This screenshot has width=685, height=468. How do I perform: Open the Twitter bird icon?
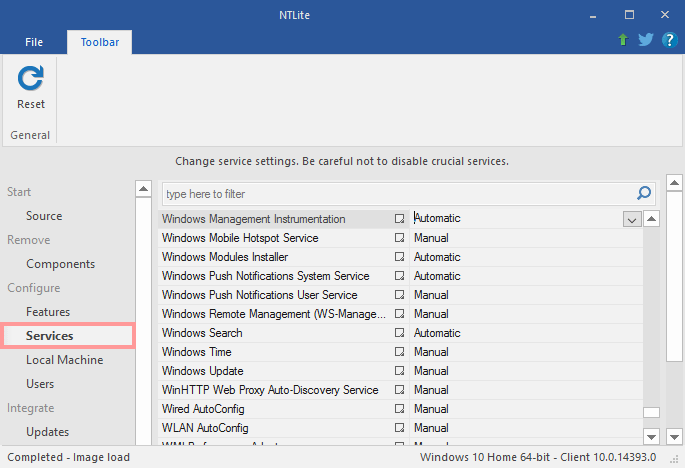646,40
